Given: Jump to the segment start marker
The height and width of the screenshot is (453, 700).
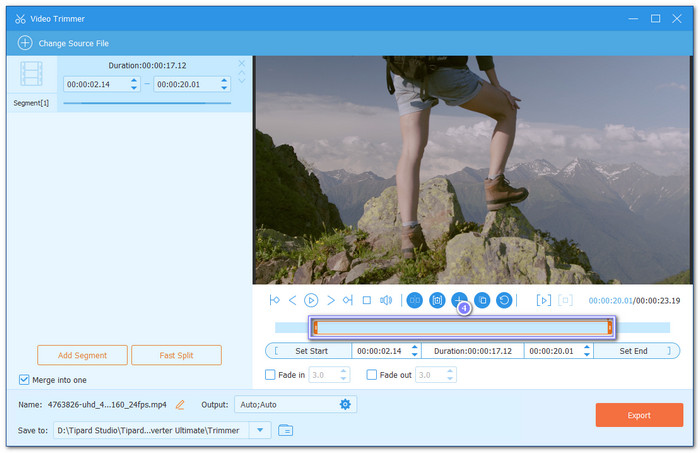Looking at the screenshot, I should 275,300.
